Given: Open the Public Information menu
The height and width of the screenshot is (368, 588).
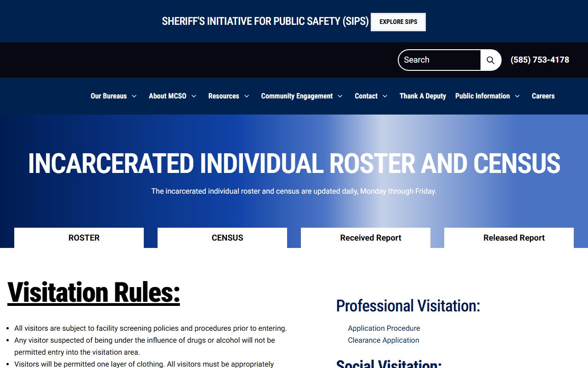Looking at the screenshot, I should tap(482, 96).
